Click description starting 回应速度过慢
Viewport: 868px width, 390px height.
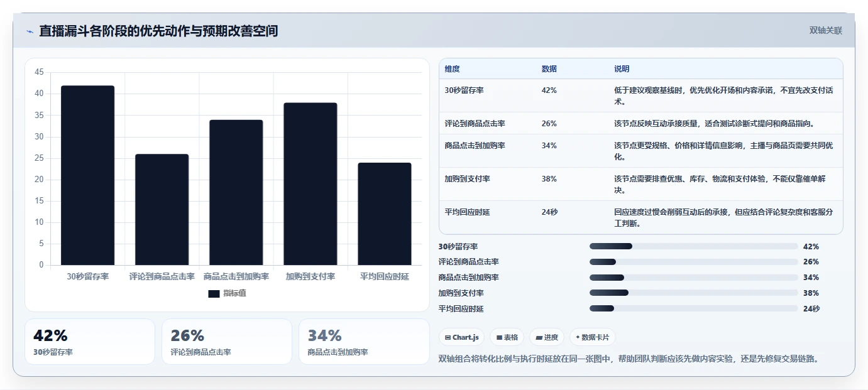(724, 217)
